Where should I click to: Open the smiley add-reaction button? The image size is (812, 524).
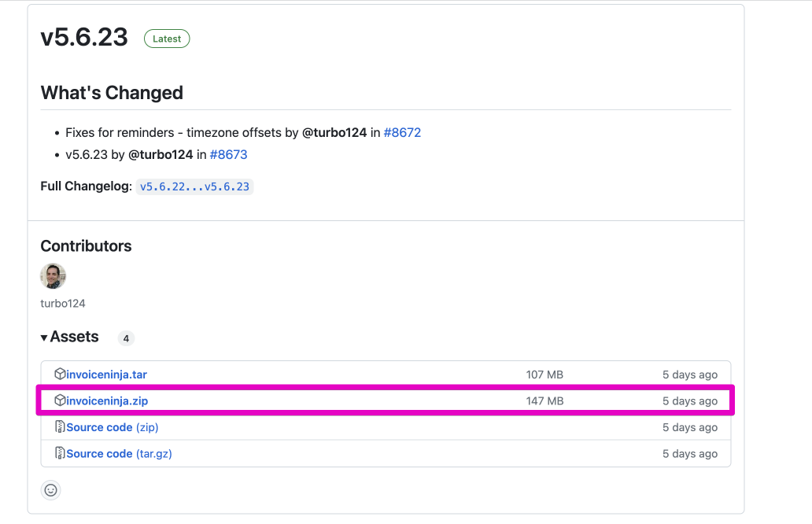tap(50, 490)
